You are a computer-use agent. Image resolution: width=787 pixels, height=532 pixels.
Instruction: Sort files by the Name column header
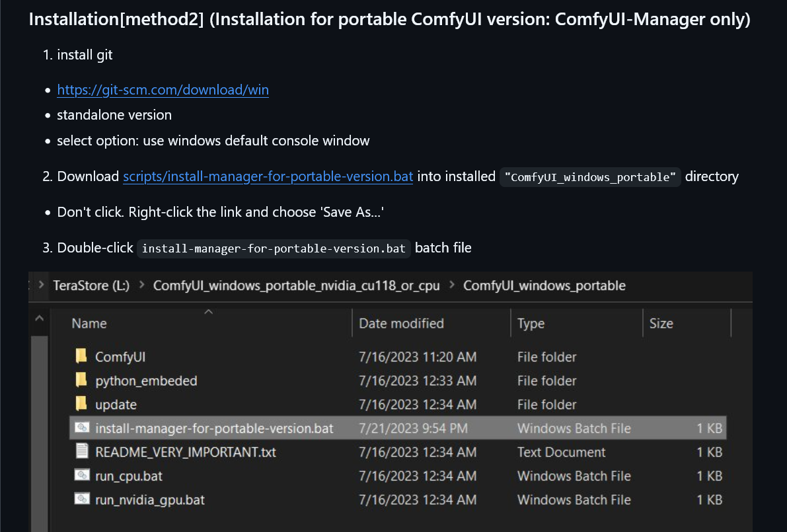click(89, 323)
